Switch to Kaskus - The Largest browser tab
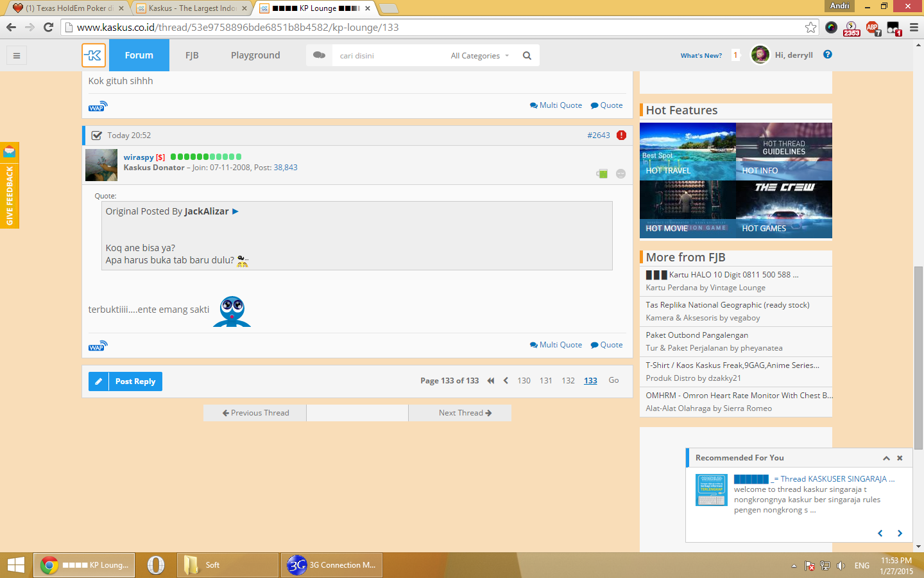924x578 pixels. click(x=193, y=8)
